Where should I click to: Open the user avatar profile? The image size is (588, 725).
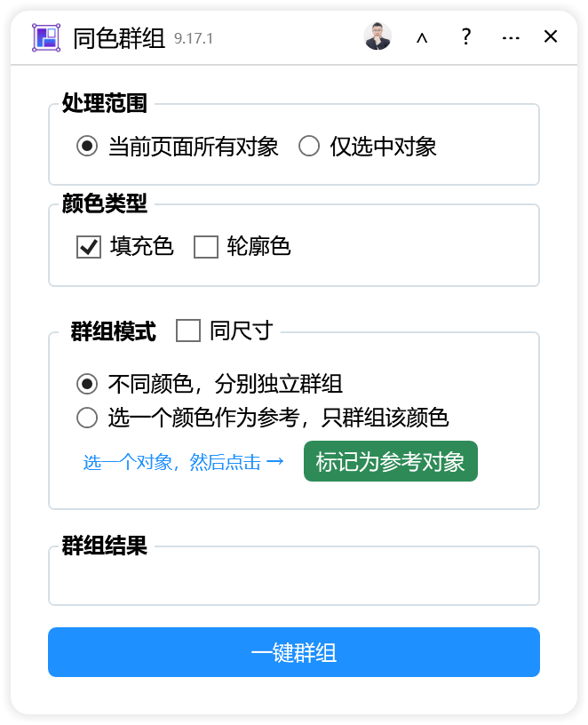click(x=377, y=36)
